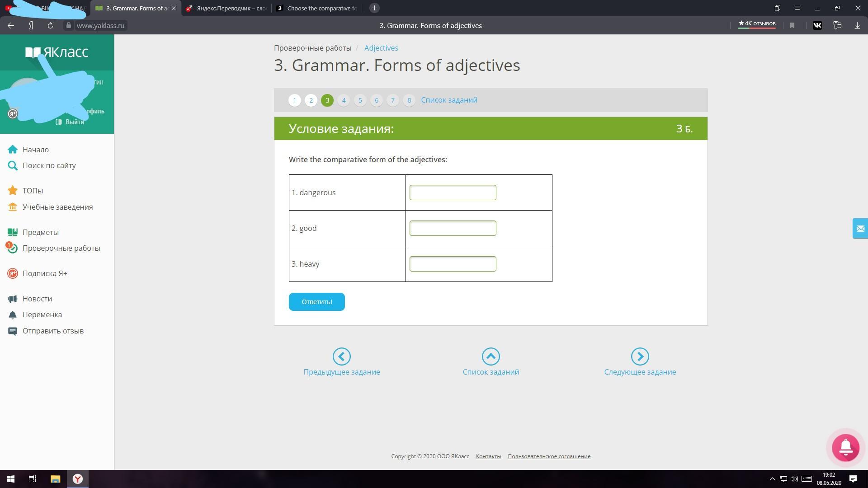Click the volume icon in system tray
868x488 pixels.
tap(794, 479)
